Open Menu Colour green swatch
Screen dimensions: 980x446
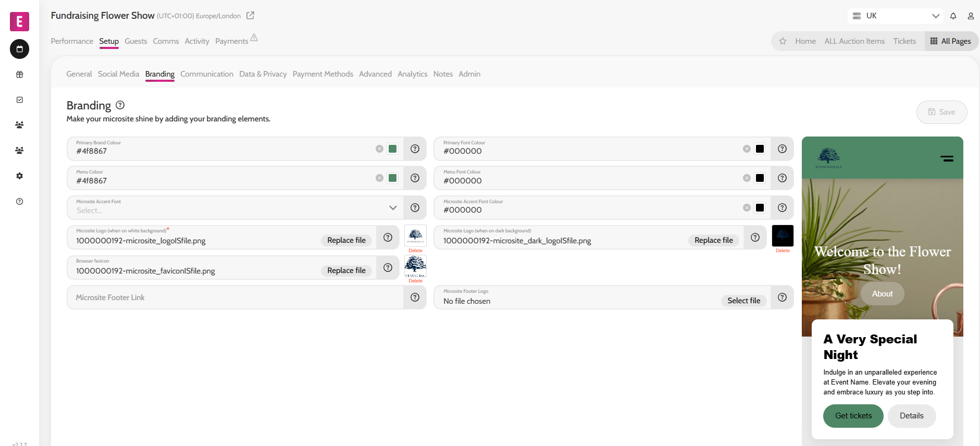[393, 178]
